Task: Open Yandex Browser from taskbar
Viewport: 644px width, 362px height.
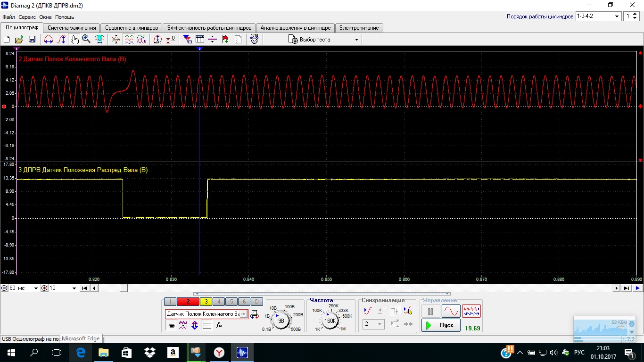Action: pyautogui.click(x=219, y=352)
